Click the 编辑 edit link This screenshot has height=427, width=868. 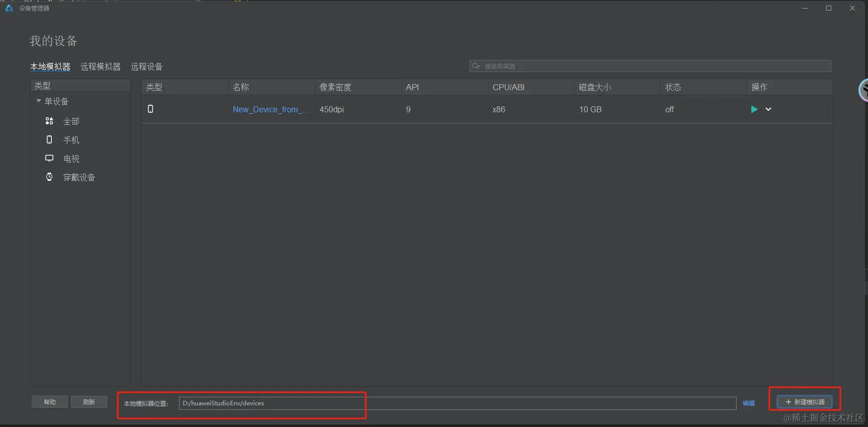pos(749,403)
